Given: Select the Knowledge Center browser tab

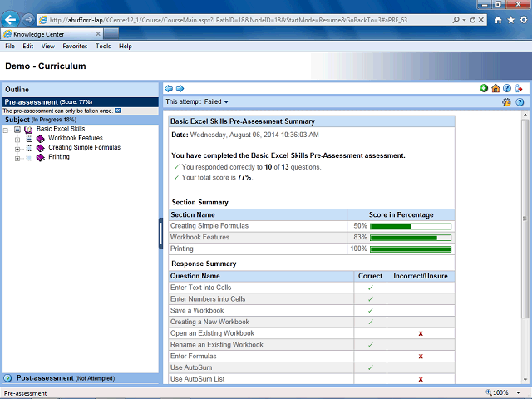Looking at the screenshot, I should [52, 34].
